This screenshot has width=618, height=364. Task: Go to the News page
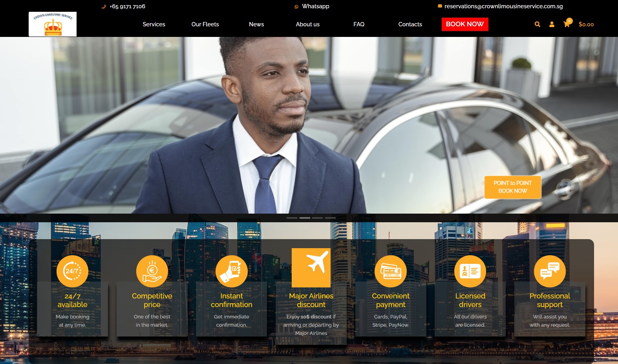coord(256,24)
